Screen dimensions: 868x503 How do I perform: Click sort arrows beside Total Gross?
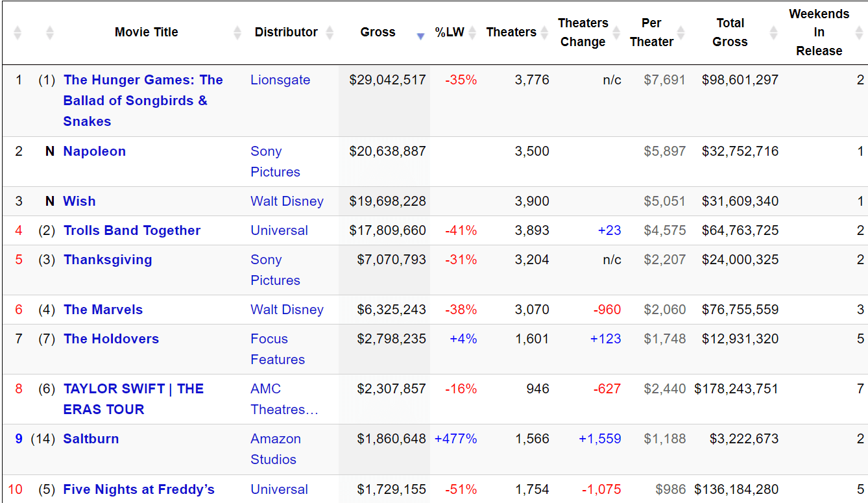click(x=773, y=32)
